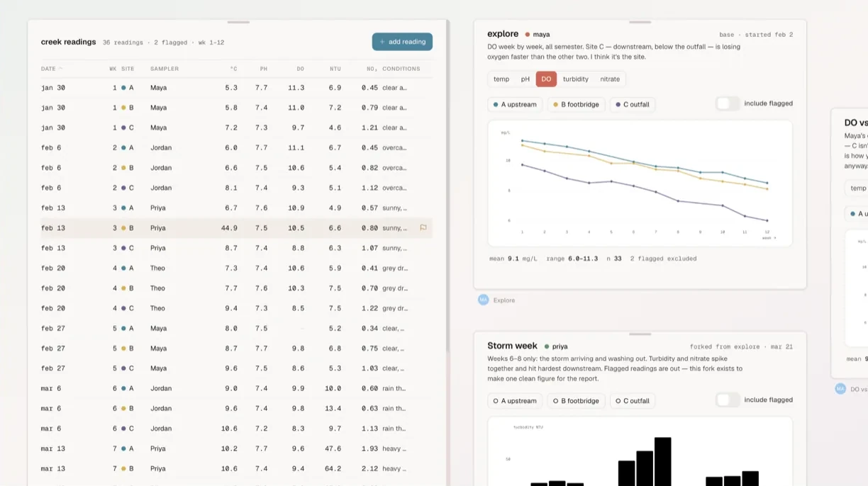Toggle include flagged in explore card
The width and height of the screenshot is (868, 486).
[728, 103]
